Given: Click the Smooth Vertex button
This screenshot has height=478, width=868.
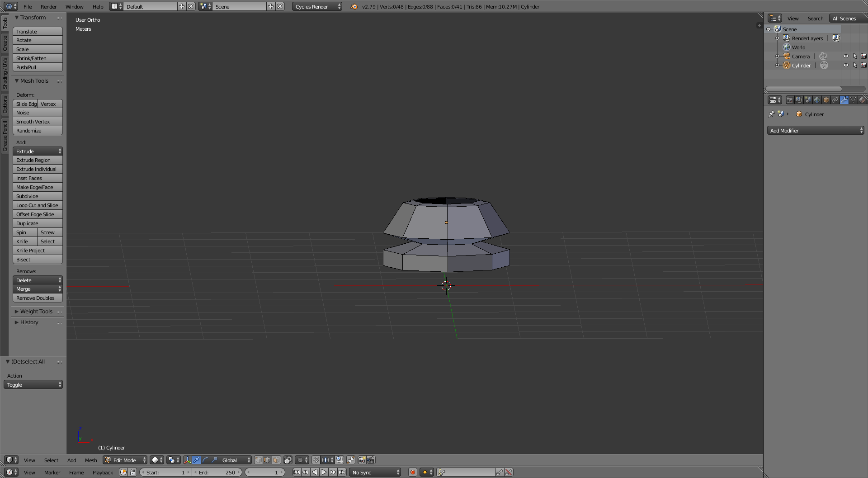Looking at the screenshot, I should tap(38, 122).
